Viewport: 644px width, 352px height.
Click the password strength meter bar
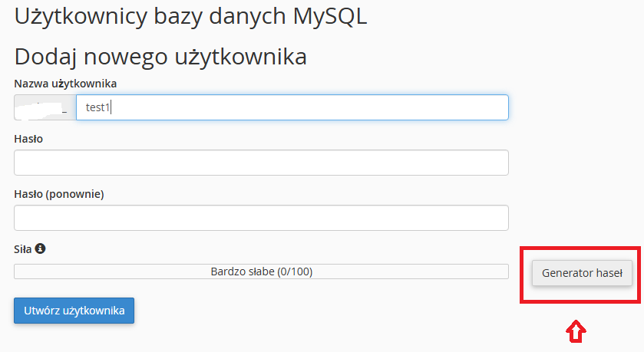coord(261,271)
